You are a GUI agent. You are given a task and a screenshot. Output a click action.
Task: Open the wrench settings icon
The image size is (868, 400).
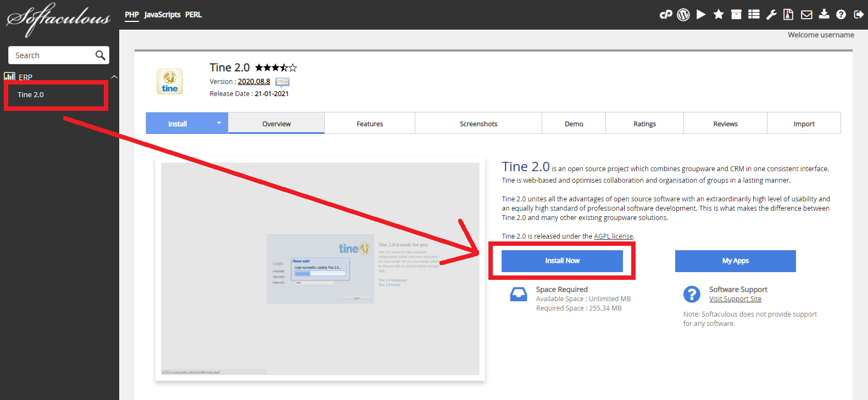click(771, 15)
